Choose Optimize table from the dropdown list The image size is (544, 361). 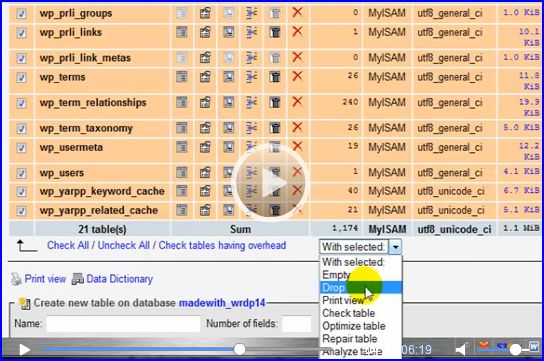pos(360,326)
